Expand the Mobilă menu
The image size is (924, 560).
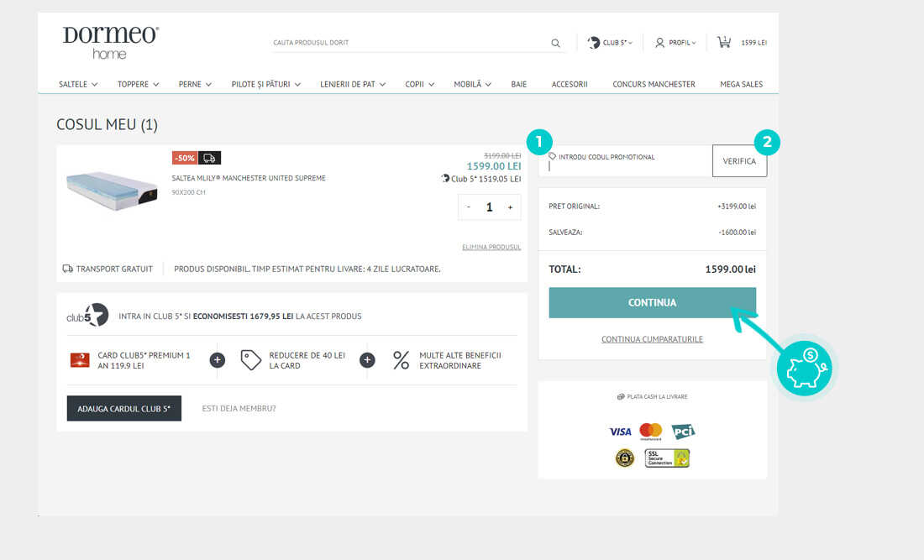coord(473,84)
